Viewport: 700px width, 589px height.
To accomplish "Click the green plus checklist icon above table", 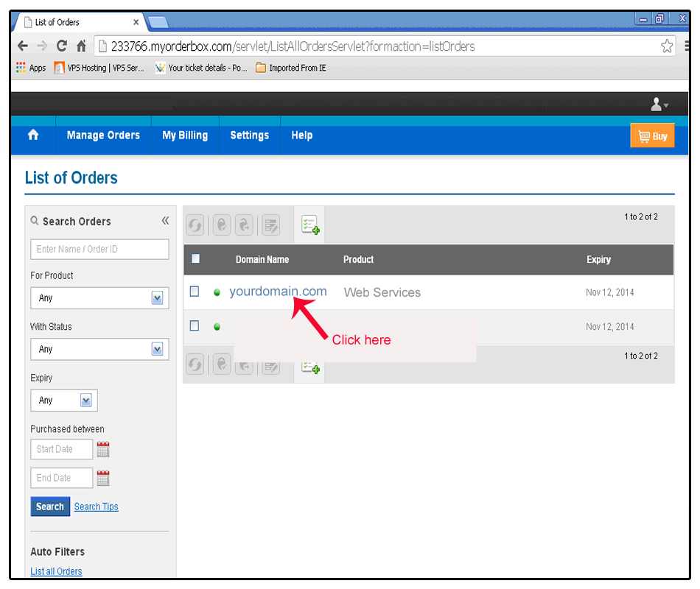I will (309, 225).
